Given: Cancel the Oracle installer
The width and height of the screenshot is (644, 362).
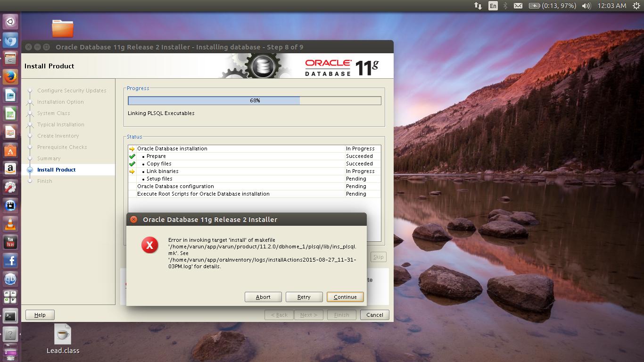Looking at the screenshot, I should [375, 315].
